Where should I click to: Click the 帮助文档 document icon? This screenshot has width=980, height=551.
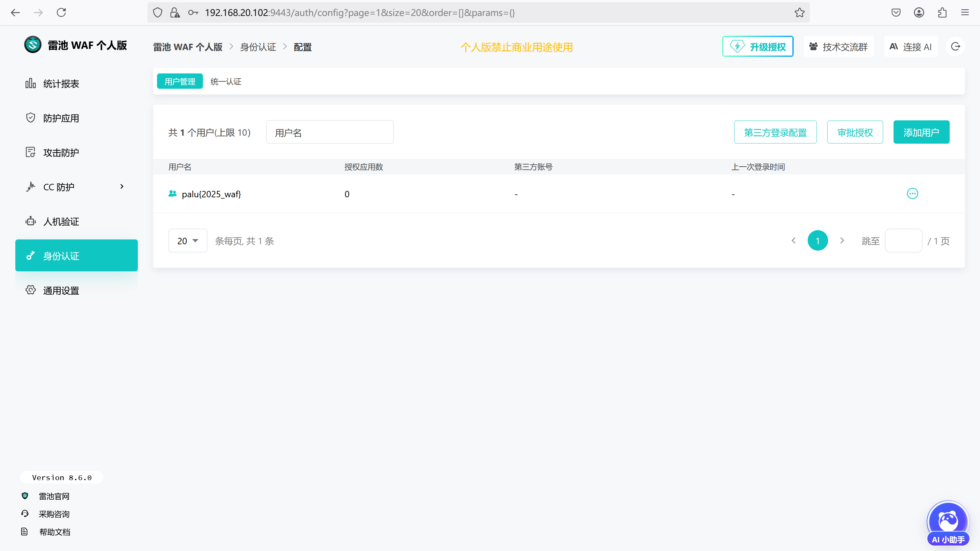24,532
